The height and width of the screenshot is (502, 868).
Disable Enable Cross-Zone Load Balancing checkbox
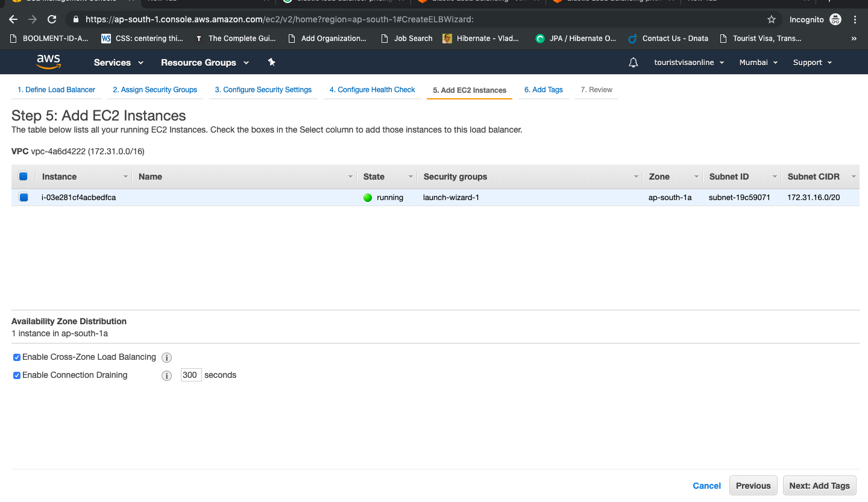pos(17,357)
